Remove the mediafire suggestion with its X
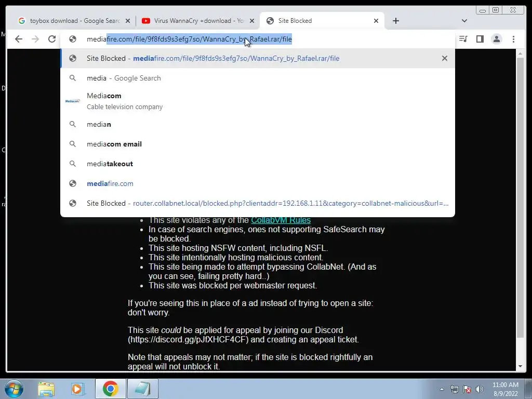 pos(445,58)
